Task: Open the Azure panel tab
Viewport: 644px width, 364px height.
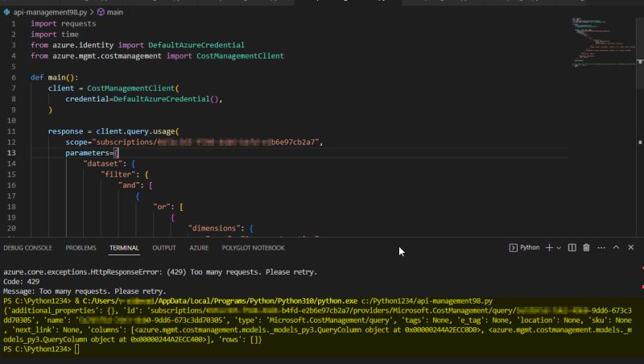Action: (x=199, y=248)
